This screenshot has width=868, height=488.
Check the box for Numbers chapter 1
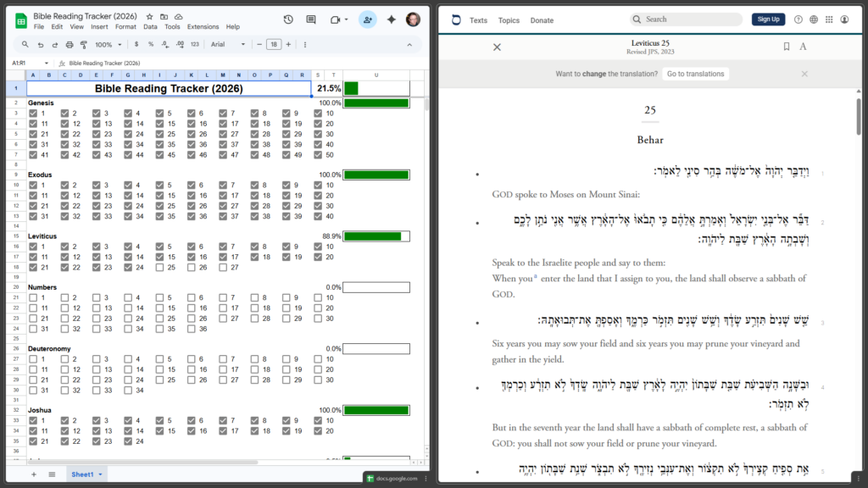point(34,297)
